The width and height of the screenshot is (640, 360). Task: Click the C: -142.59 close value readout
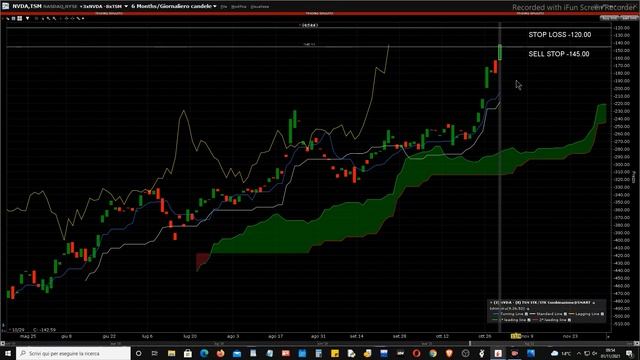pyautogui.click(x=44, y=330)
